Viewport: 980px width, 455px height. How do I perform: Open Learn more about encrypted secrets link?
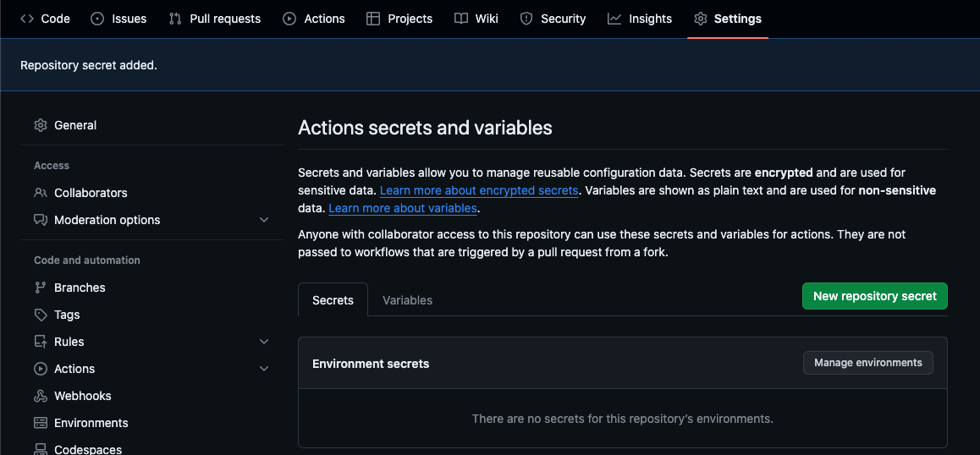(479, 191)
